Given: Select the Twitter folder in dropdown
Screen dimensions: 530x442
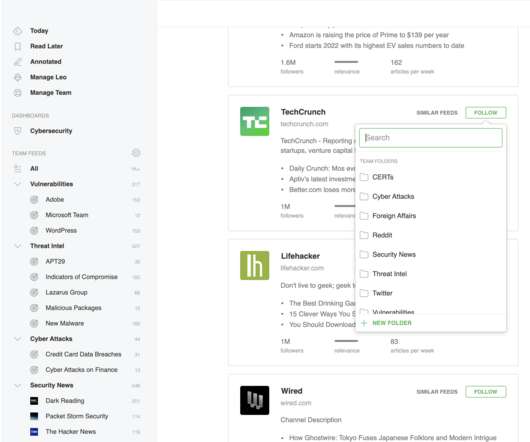Looking at the screenshot, I should tap(431, 293).
